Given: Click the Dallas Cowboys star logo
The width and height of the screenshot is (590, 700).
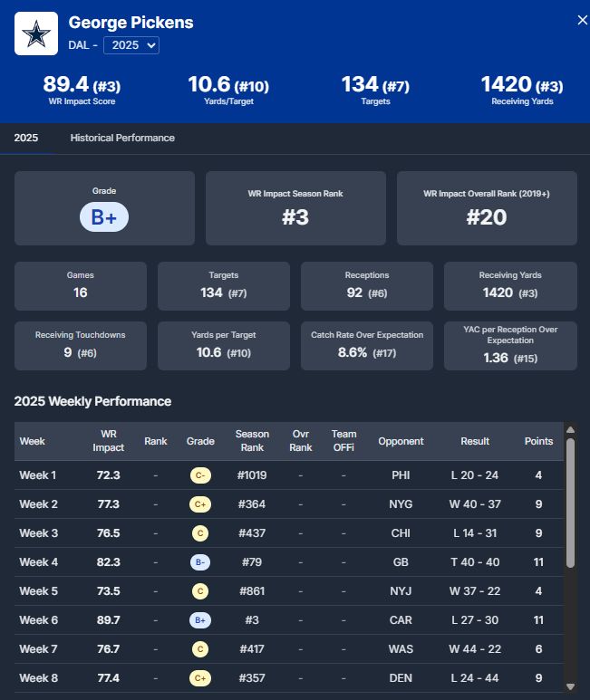Looking at the screenshot, I should point(36,34).
